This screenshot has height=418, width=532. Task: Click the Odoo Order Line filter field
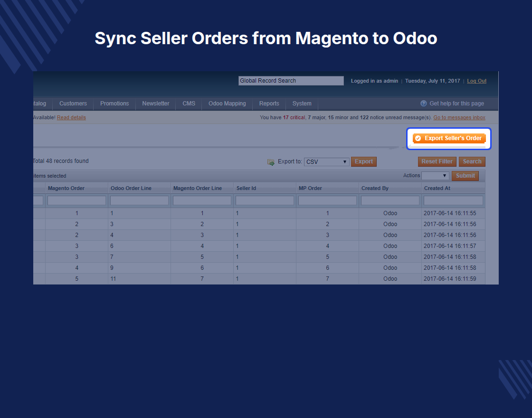(x=140, y=200)
